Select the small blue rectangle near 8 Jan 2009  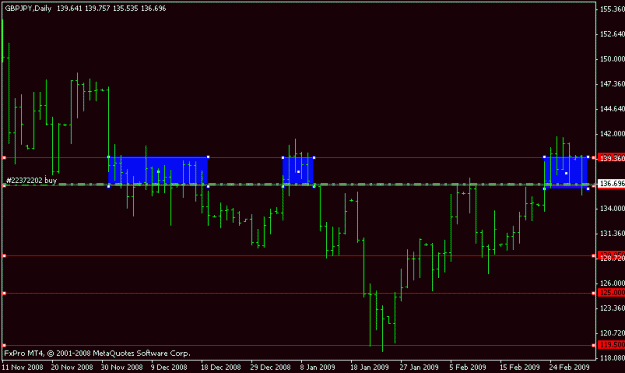299,172
